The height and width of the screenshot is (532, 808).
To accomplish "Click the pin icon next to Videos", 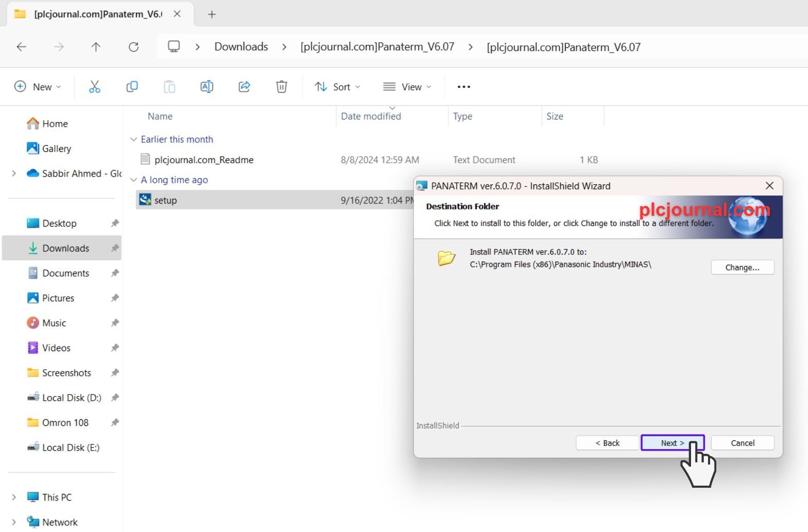I will [115, 348].
